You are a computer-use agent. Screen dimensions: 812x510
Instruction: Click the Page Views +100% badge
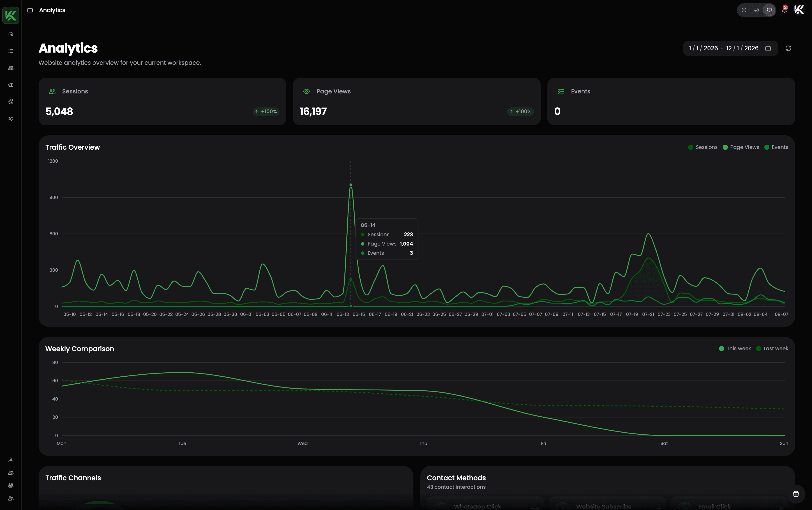520,112
